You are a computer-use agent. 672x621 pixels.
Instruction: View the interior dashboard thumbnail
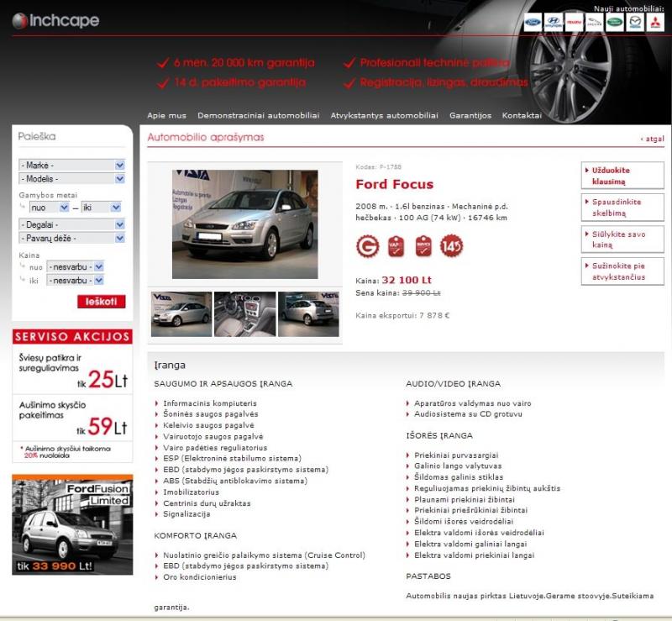(x=244, y=314)
